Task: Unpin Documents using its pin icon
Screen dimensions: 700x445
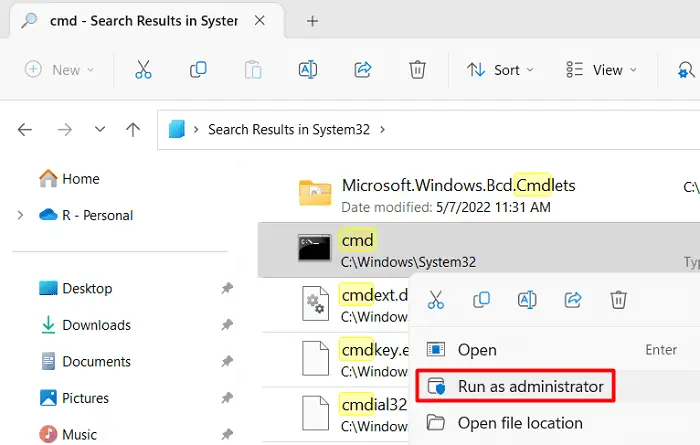Action: coord(227,362)
